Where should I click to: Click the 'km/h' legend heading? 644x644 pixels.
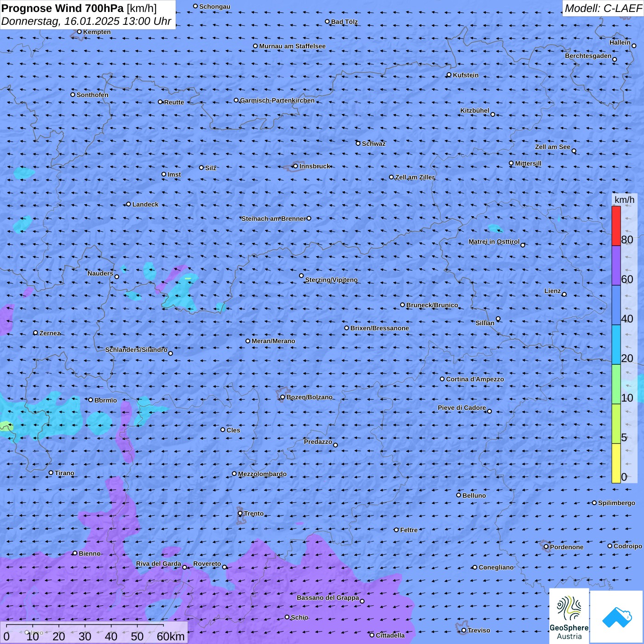point(624,200)
